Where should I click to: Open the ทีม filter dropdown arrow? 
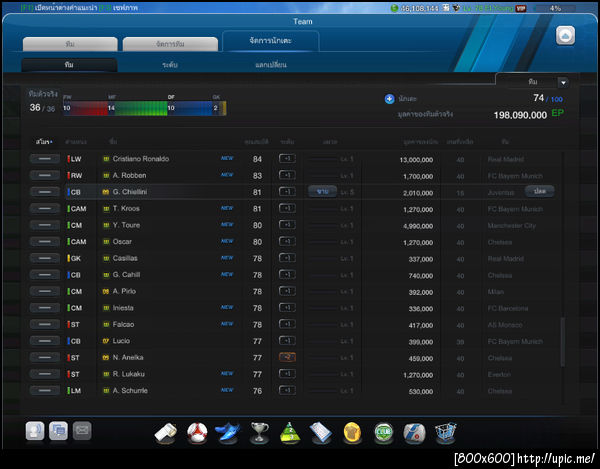563,82
